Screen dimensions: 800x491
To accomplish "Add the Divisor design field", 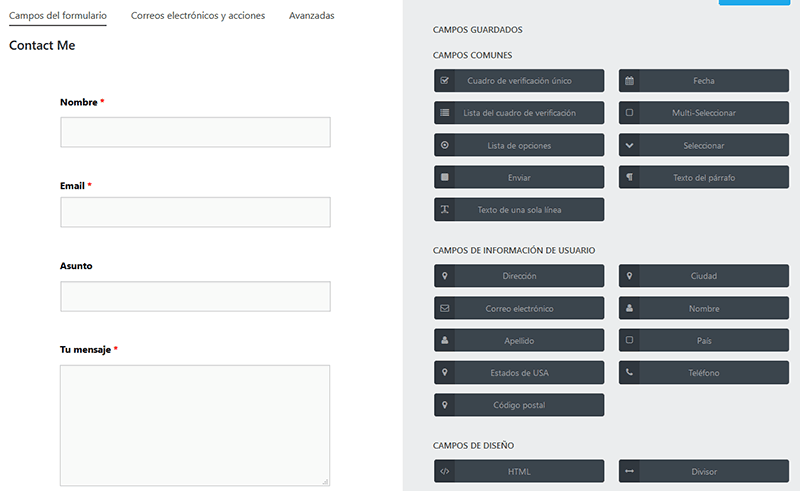I will pos(704,471).
